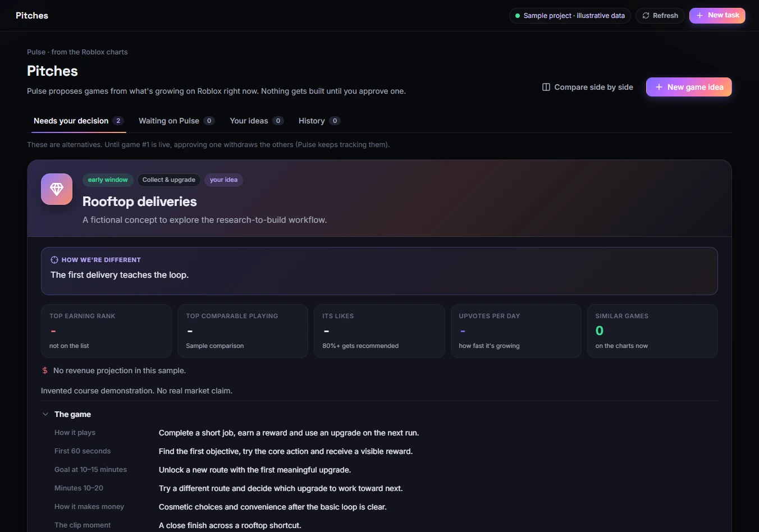Click the plus icon in New task

700,16
